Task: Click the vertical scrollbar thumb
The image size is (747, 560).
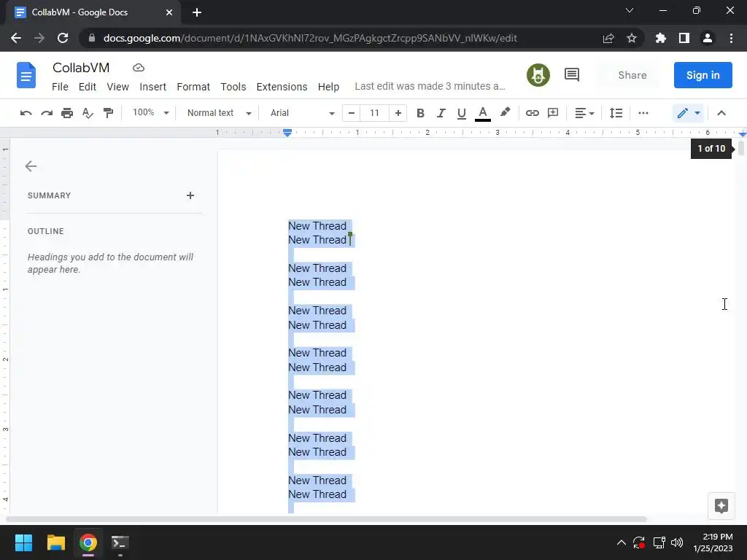Action: pyautogui.click(x=741, y=148)
